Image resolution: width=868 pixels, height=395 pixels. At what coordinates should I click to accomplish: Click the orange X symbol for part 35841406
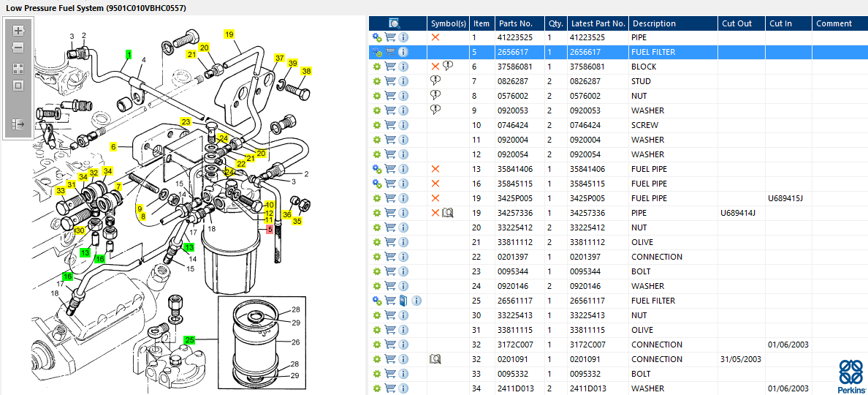click(435, 169)
